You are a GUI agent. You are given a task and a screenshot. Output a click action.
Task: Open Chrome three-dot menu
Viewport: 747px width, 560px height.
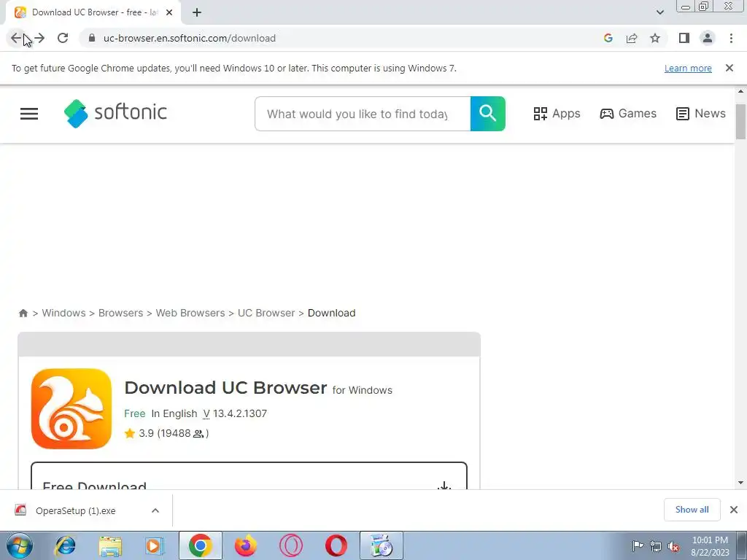731,38
